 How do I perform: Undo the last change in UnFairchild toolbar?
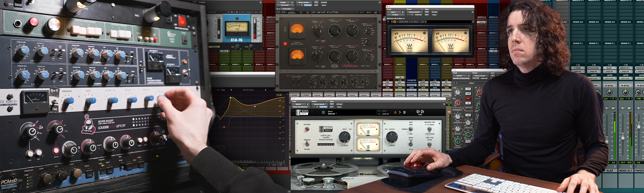[361, 12]
